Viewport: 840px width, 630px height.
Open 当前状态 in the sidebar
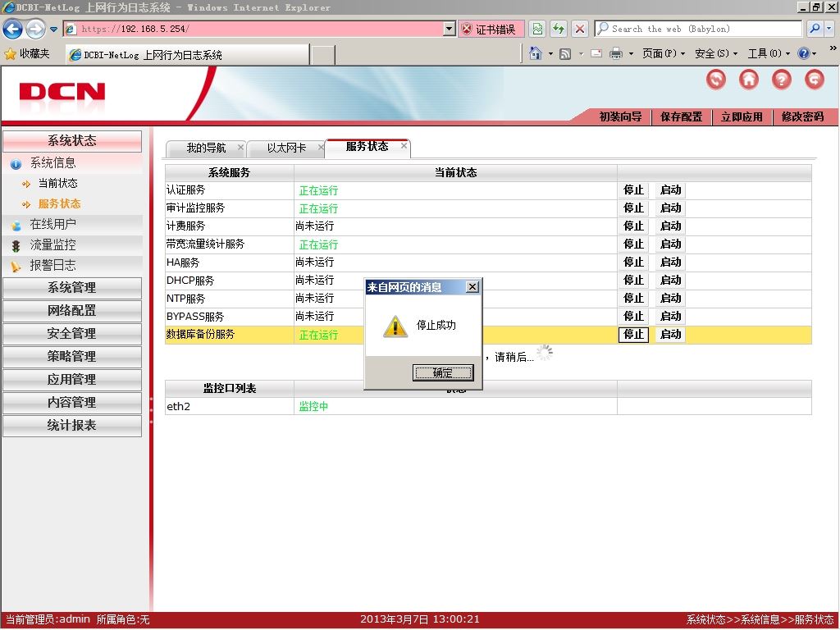tap(58, 183)
